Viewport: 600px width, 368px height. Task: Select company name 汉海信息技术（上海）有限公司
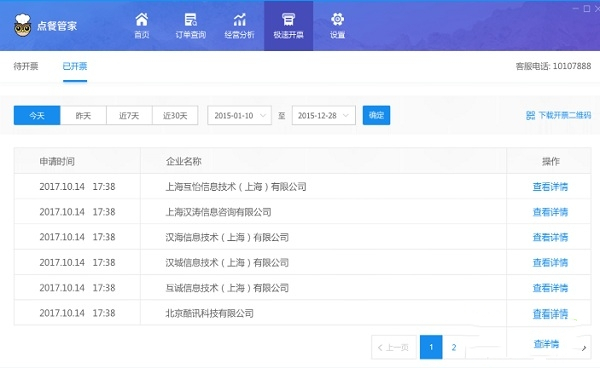click(227, 237)
